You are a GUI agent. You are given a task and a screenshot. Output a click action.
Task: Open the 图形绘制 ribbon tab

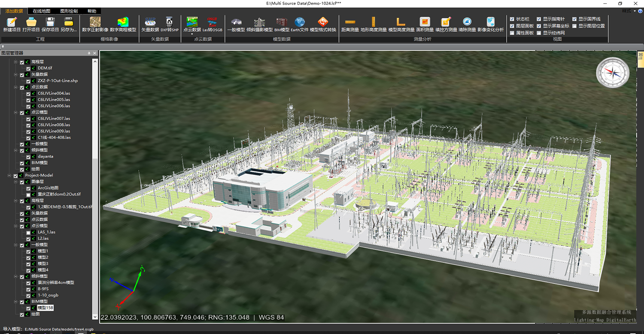68,11
